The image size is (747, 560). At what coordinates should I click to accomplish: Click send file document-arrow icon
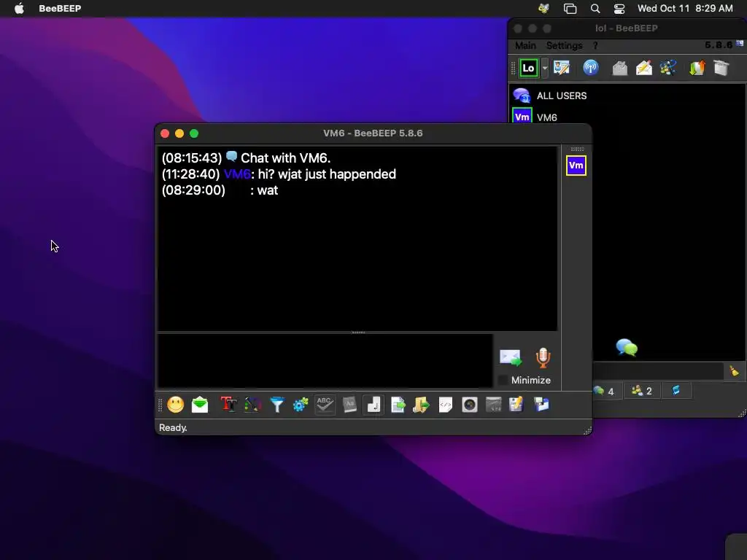398,405
